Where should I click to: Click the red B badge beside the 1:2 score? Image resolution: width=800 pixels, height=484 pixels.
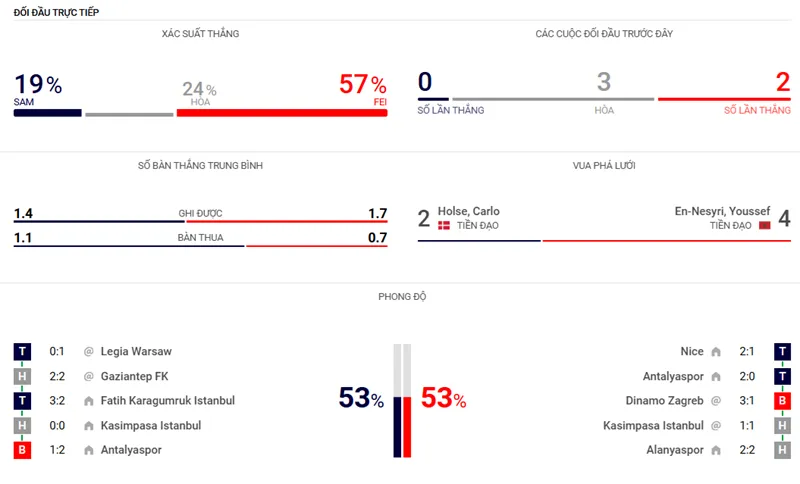[x=22, y=450]
